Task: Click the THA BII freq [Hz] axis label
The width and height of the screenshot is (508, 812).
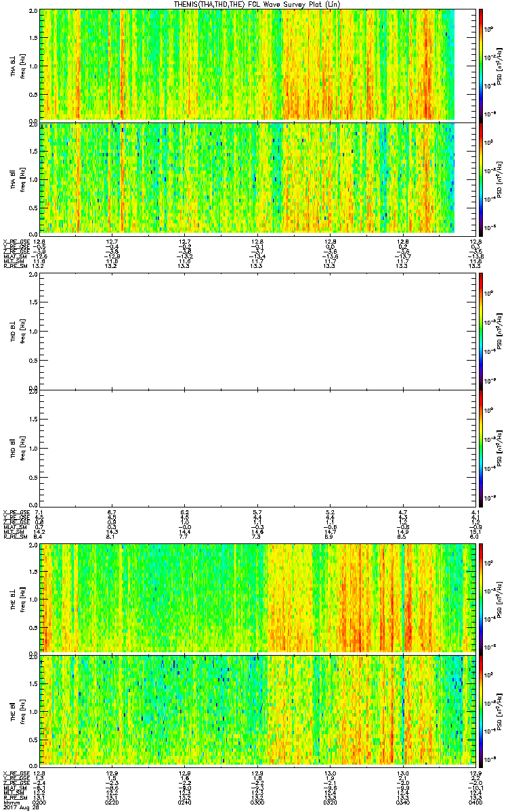Action: [x=22, y=178]
